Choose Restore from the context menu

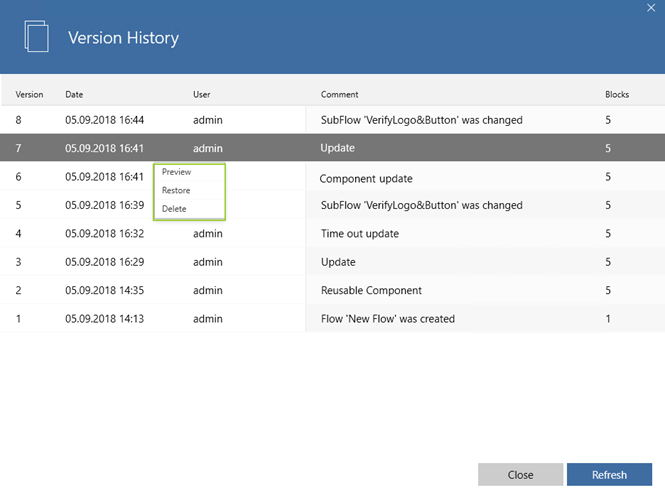176,190
